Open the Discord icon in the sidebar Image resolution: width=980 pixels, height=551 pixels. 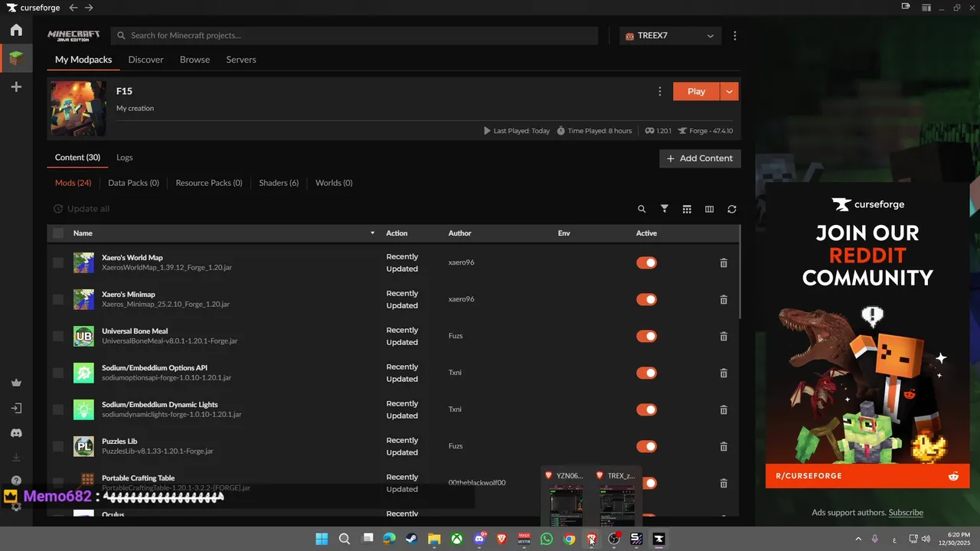[x=16, y=433]
